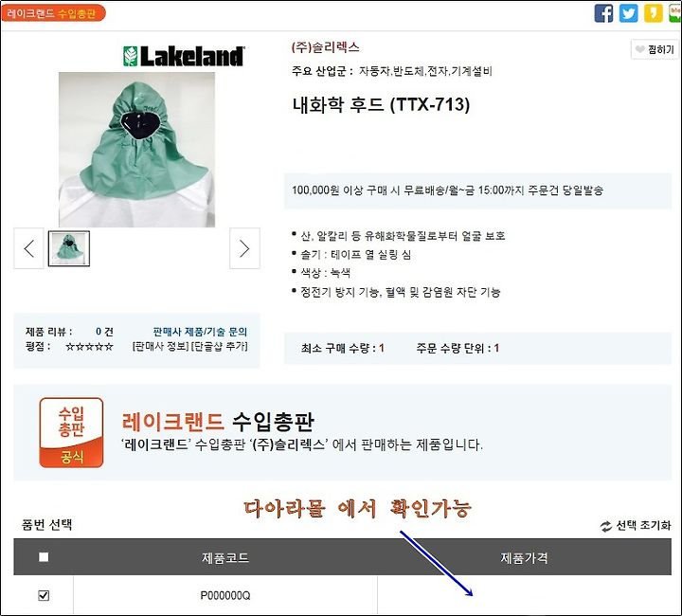
Task: Reset selection with 선택 초기화
Action: pyautogui.click(x=636, y=526)
